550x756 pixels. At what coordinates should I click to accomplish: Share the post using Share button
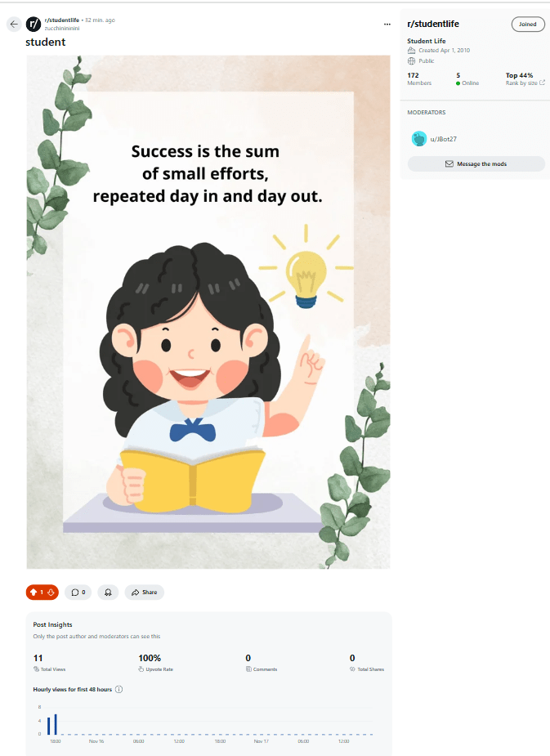(x=145, y=592)
